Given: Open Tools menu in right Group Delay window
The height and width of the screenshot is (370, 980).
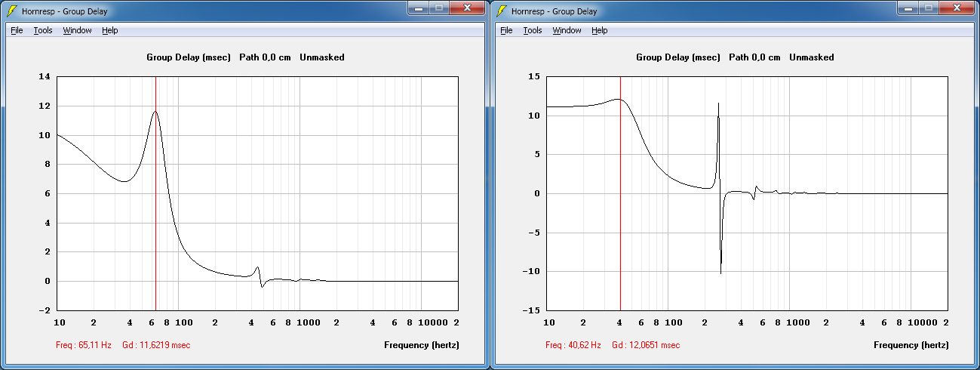Looking at the screenshot, I should click(533, 30).
